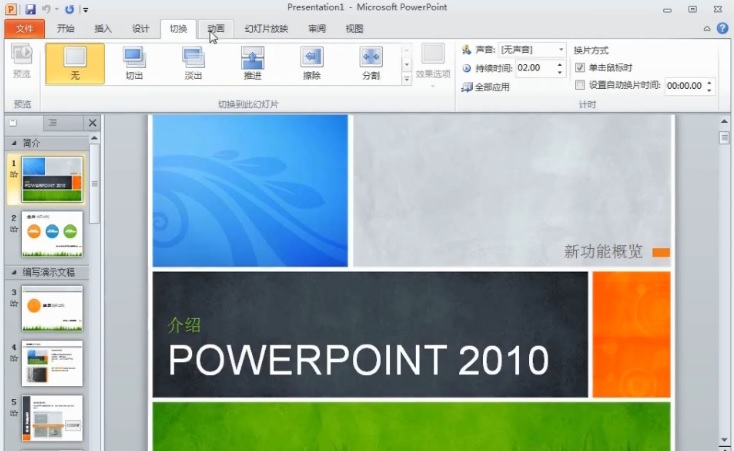Viewport: 734px width, 451px height.
Task: Open the 文件 tab
Action: (x=24, y=29)
